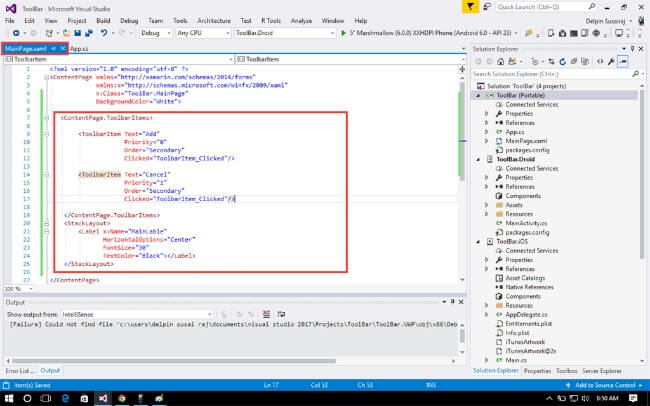The height and width of the screenshot is (406, 650).
Task: Click the Save All toolbar icon
Action: coord(91,33)
